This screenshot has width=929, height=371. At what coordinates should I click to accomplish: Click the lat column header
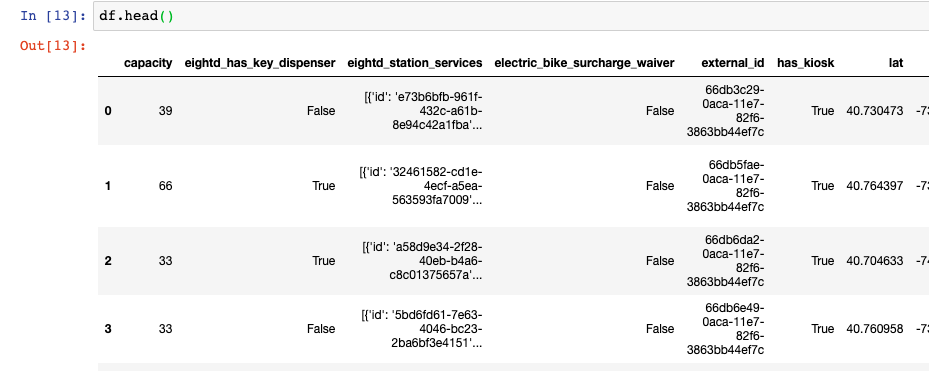pos(896,63)
